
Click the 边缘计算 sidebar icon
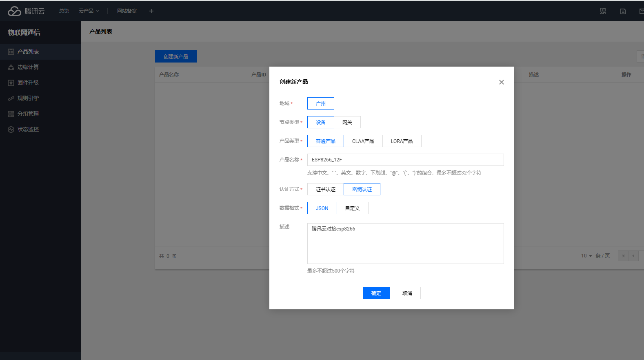point(11,67)
